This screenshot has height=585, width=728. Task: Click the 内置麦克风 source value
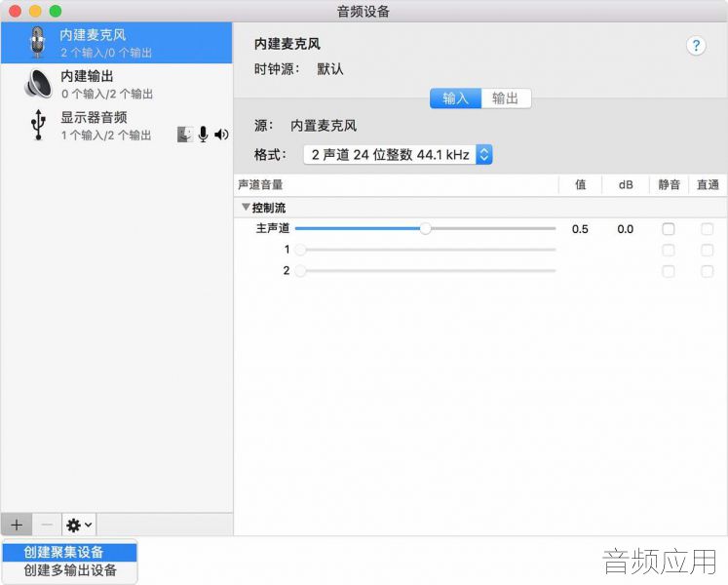click(324, 126)
